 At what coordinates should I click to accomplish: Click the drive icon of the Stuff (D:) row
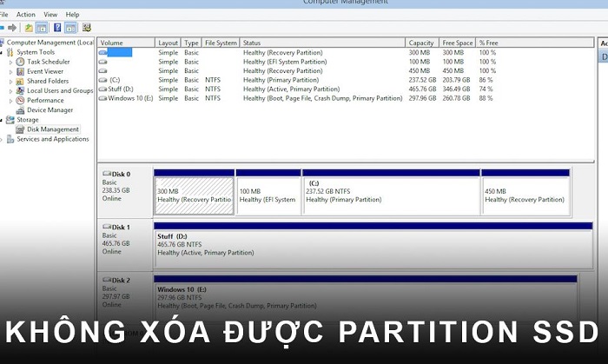(x=102, y=89)
